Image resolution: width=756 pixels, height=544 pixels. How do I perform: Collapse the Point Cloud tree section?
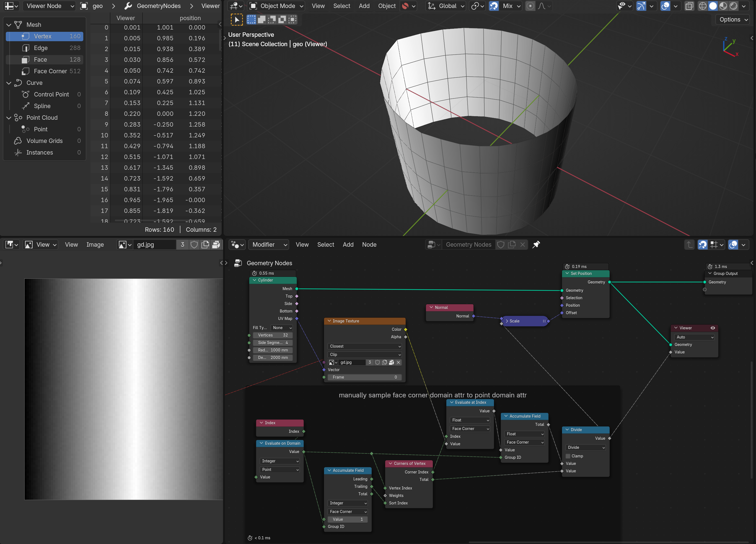(9, 118)
